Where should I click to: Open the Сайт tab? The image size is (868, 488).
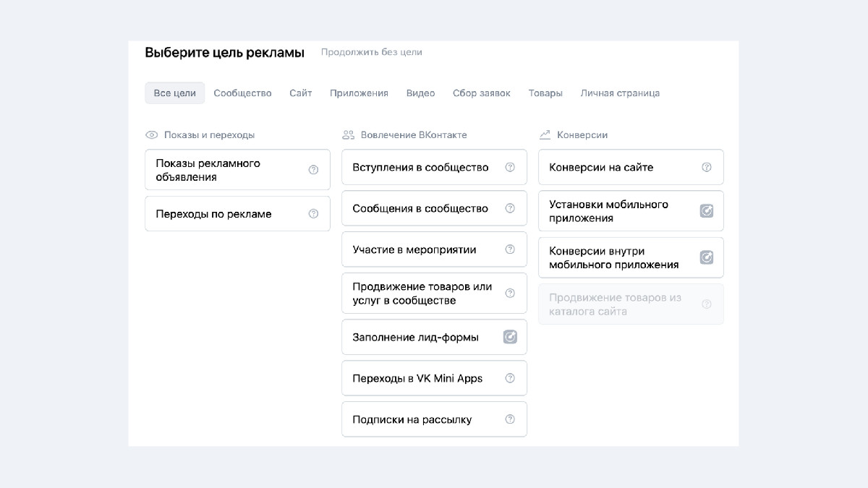[x=300, y=93]
